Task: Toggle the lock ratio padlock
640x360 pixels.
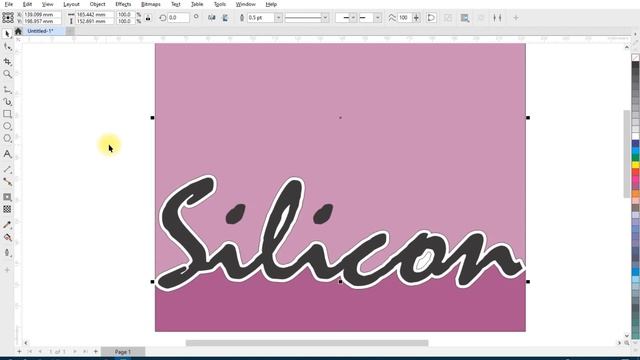Action: (148, 18)
